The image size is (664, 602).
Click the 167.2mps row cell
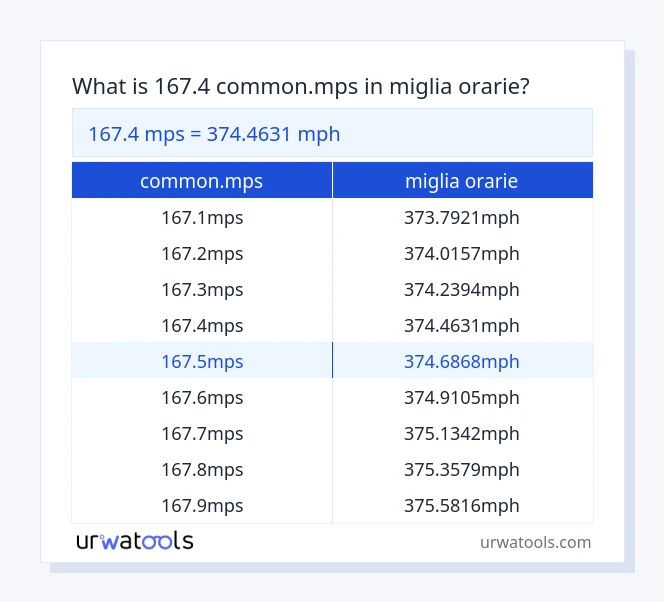202,254
